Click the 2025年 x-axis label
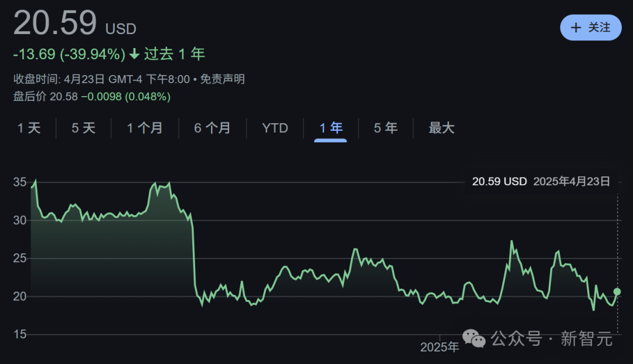The height and width of the screenshot is (364, 633). 440,347
